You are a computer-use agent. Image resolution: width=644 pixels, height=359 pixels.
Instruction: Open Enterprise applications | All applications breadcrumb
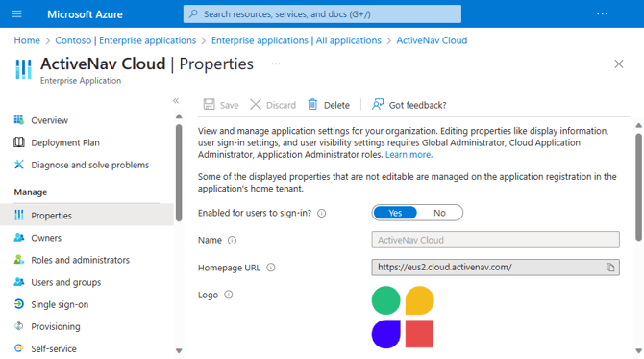[x=296, y=40]
